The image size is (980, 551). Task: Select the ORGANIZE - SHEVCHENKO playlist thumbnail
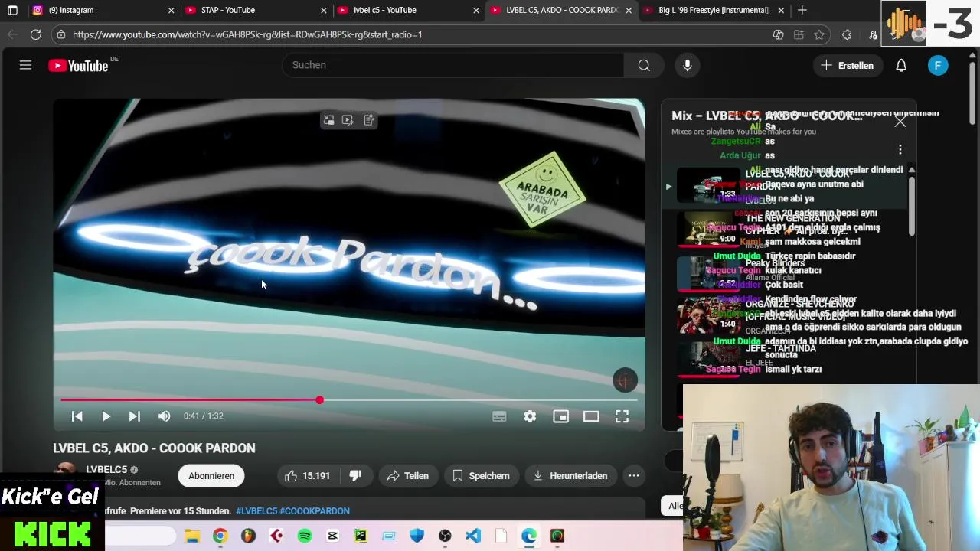coord(709,315)
